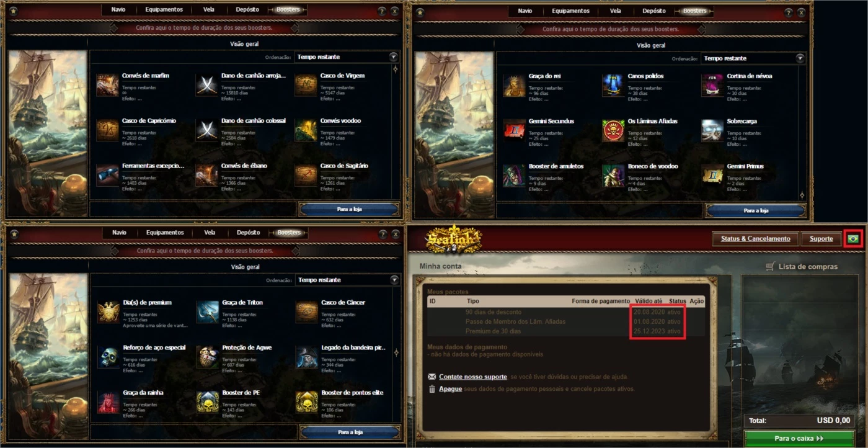The height and width of the screenshot is (448, 868).
Task: Click the Dia(s) de premium booster icon
Action: click(108, 312)
